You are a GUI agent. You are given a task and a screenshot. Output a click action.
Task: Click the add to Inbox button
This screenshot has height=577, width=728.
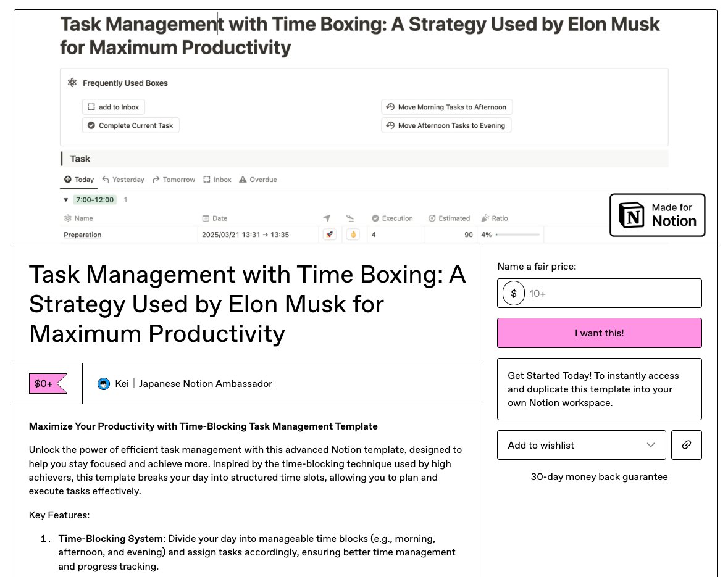click(114, 107)
